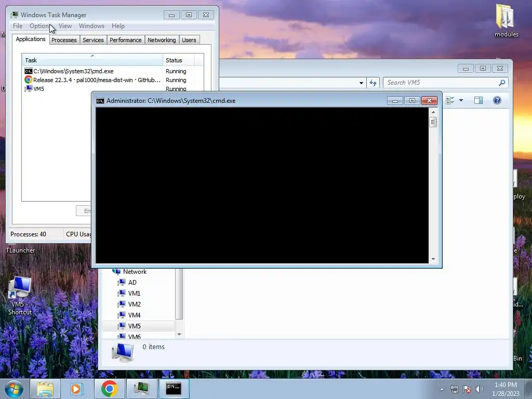532x399 pixels.
Task: Click the TLauncher desktop label
Action: [x=20, y=250]
